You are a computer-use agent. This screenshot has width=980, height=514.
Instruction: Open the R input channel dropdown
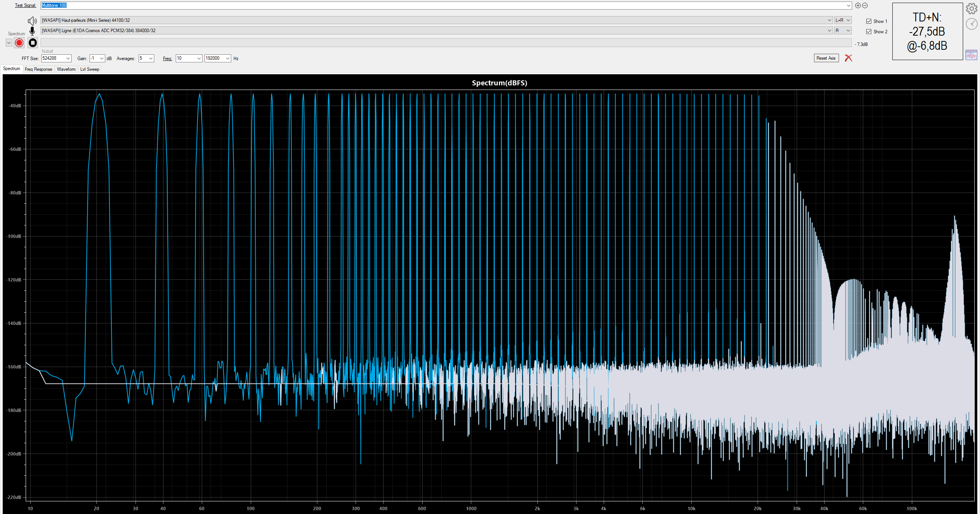(843, 31)
